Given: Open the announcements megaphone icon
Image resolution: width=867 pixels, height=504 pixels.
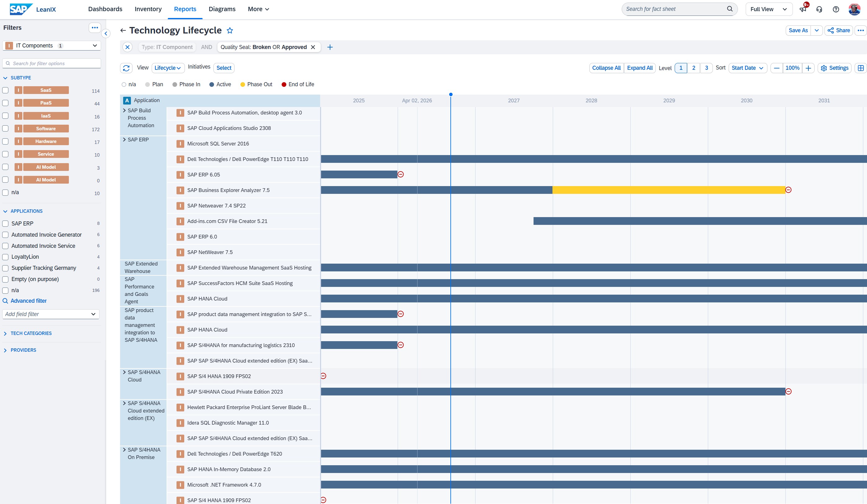Looking at the screenshot, I should coord(803,9).
